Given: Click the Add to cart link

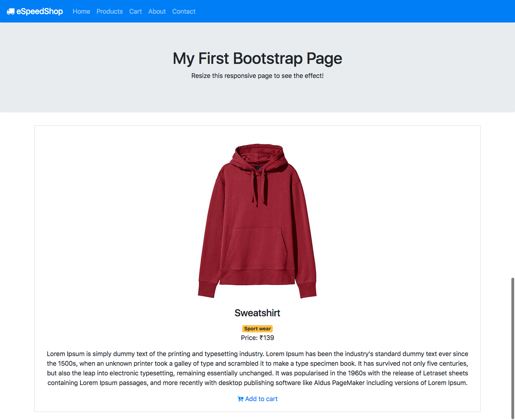Looking at the screenshot, I should pyautogui.click(x=261, y=399).
